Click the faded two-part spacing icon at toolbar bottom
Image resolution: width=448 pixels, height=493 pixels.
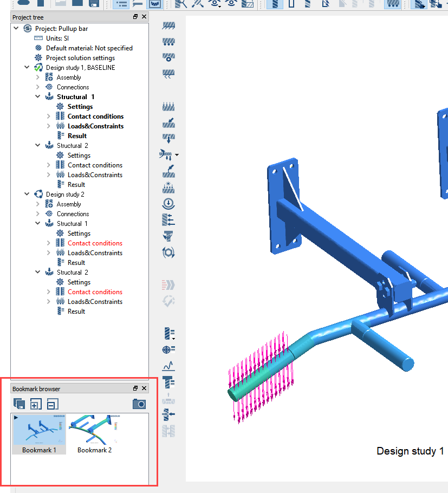[x=168, y=431]
